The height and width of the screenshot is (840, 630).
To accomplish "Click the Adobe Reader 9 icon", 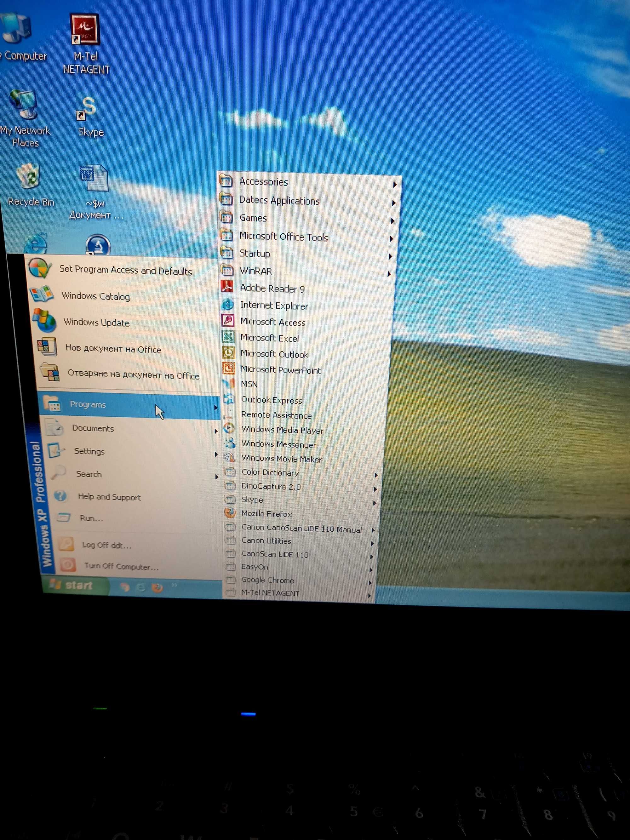I will pos(227,286).
